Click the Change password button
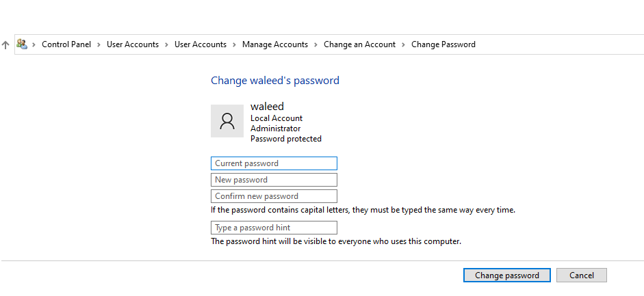The height and width of the screenshot is (296, 644). pos(507,275)
